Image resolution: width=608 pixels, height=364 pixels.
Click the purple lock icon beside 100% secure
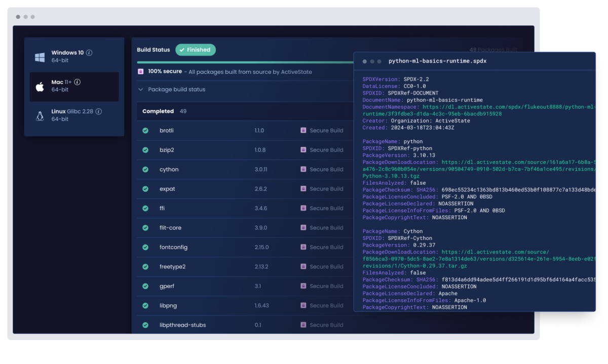[140, 72]
